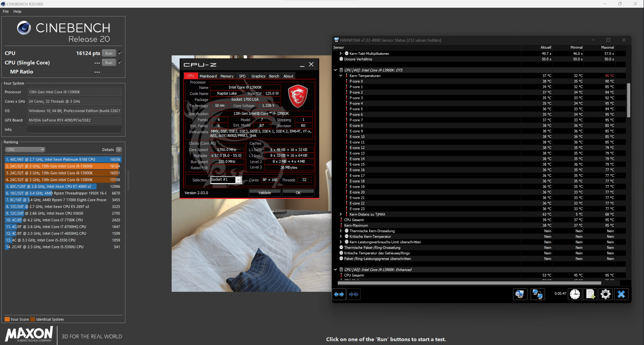Click the Validate button in CPU-Z
This screenshot has height=345, width=644.
[265, 193]
